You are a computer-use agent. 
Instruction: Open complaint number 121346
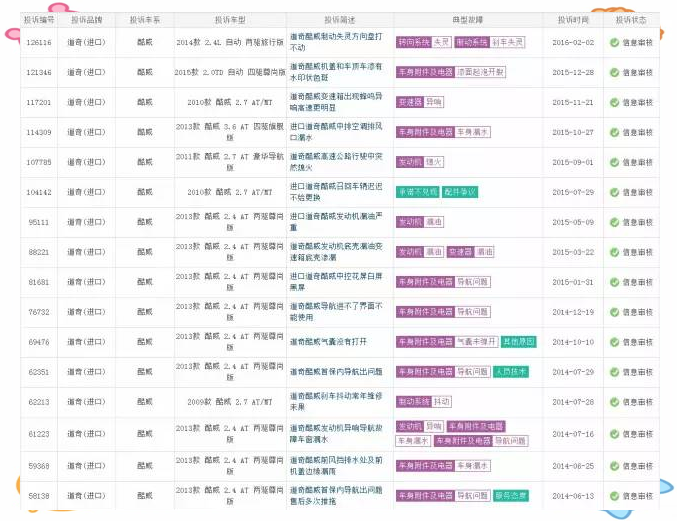click(39, 73)
